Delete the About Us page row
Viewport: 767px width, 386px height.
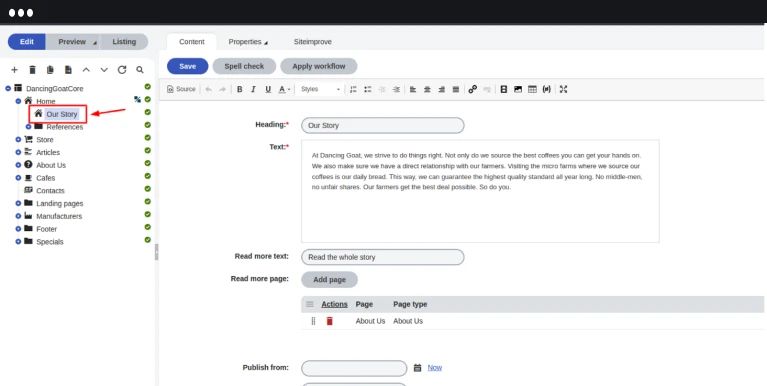[330, 321]
